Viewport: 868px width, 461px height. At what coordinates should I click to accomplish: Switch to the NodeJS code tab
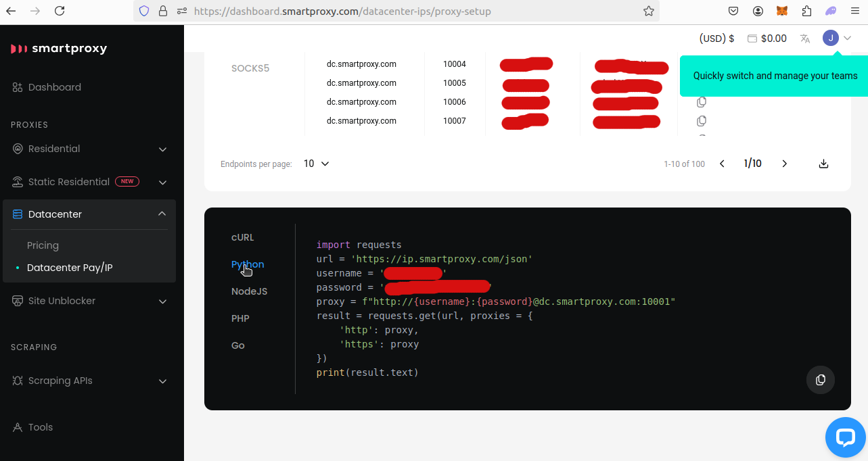coord(249,291)
